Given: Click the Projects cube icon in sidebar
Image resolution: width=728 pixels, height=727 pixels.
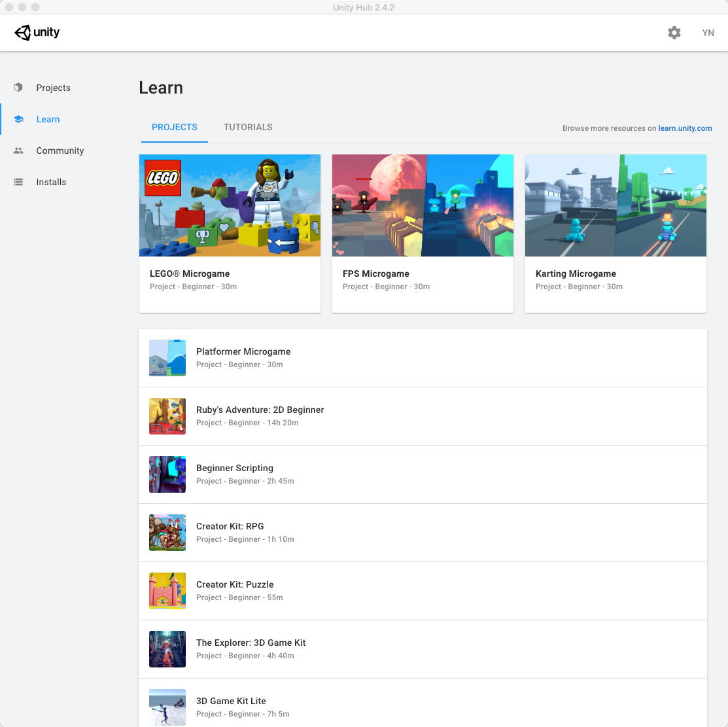Looking at the screenshot, I should (x=18, y=88).
